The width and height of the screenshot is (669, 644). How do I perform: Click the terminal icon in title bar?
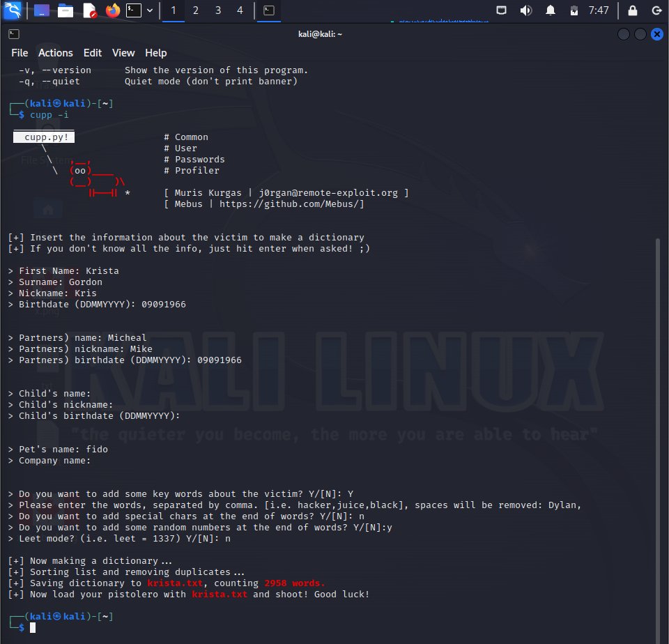point(14,34)
